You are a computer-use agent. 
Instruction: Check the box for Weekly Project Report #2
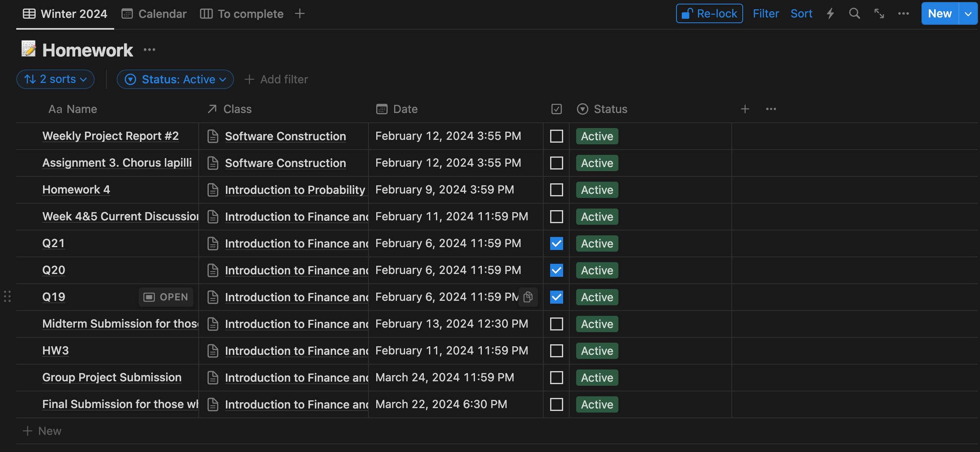point(556,136)
